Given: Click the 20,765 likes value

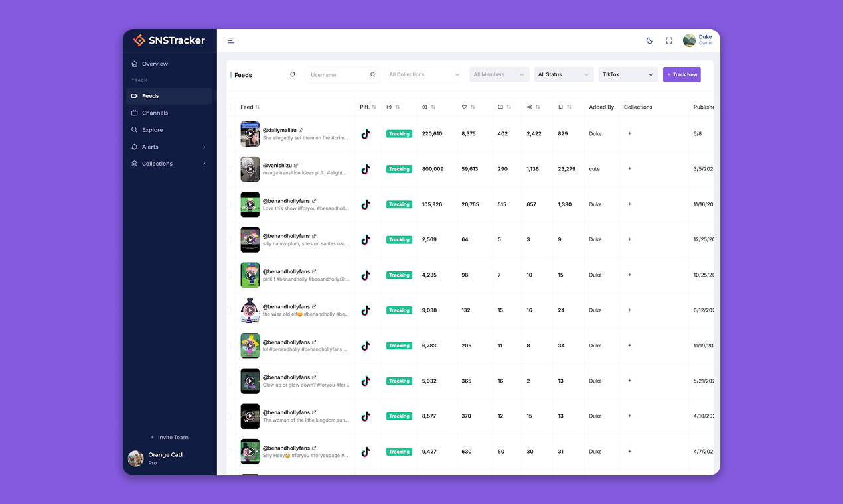Looking at the screenshot, I should tap(470, 204).
